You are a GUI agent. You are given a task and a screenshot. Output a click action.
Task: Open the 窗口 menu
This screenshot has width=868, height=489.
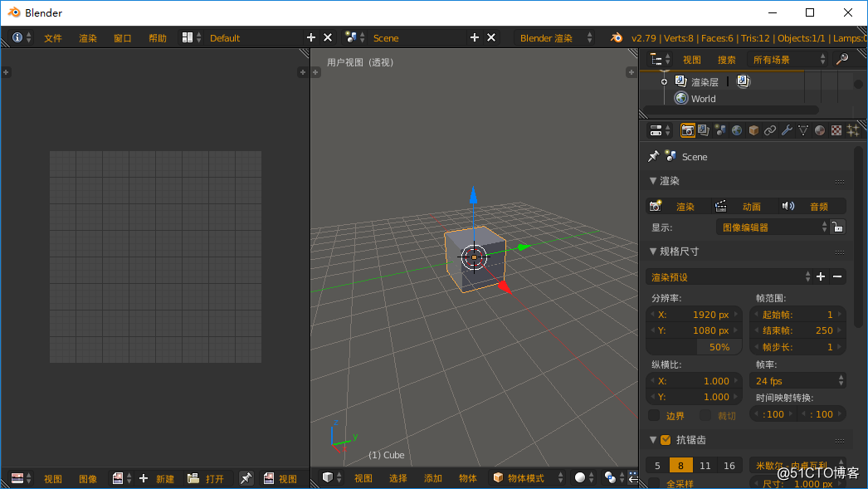[122, 37]
